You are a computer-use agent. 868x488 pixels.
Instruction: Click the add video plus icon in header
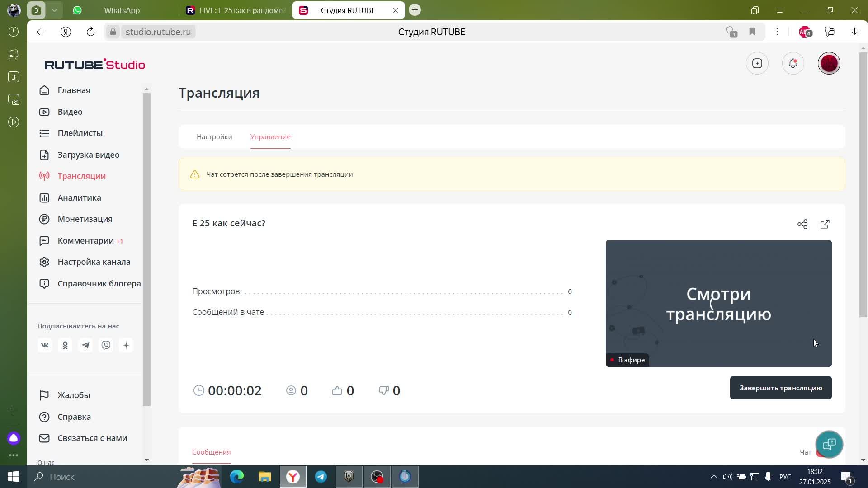coord(757,64)
